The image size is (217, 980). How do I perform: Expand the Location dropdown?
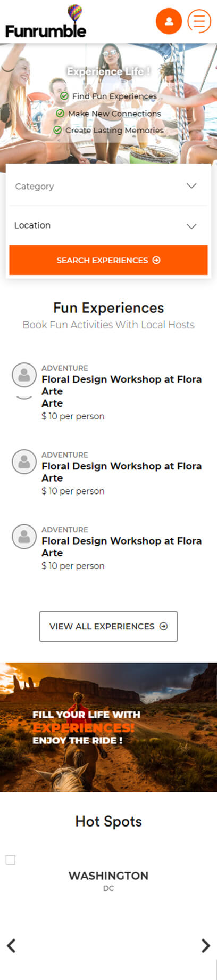pos(108,225)
